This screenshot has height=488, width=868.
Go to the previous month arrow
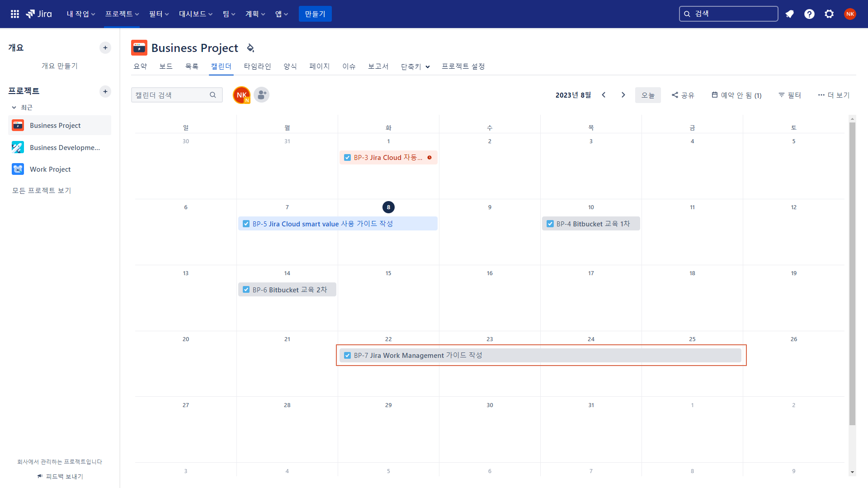(604, 95)
